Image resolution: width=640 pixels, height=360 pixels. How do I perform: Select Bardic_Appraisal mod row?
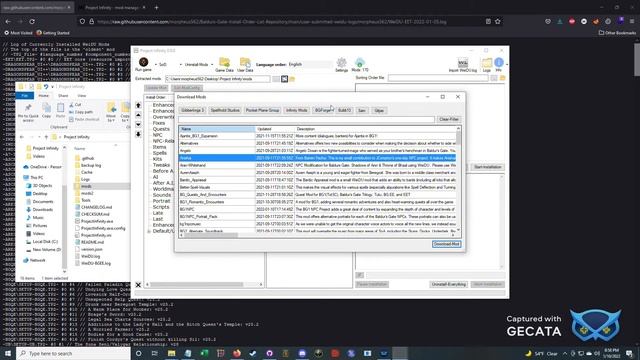318,180
